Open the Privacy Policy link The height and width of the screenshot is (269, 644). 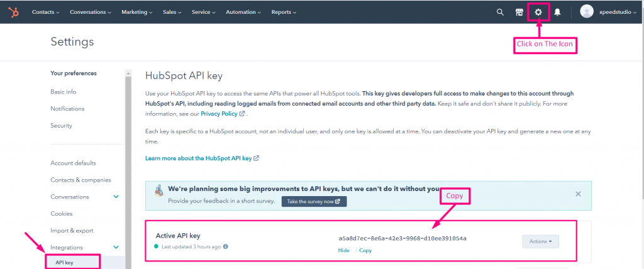[x=223, y=114]
